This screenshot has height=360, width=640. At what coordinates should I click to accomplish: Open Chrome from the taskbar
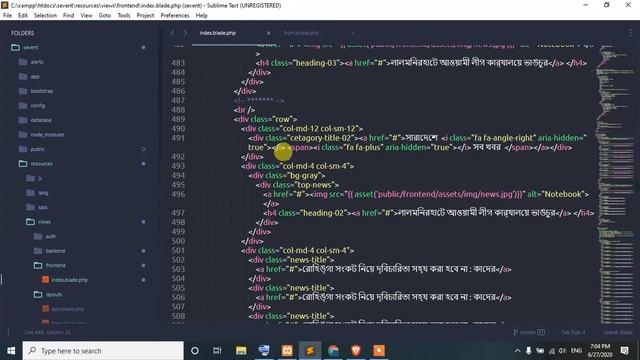tap(333, 351)
